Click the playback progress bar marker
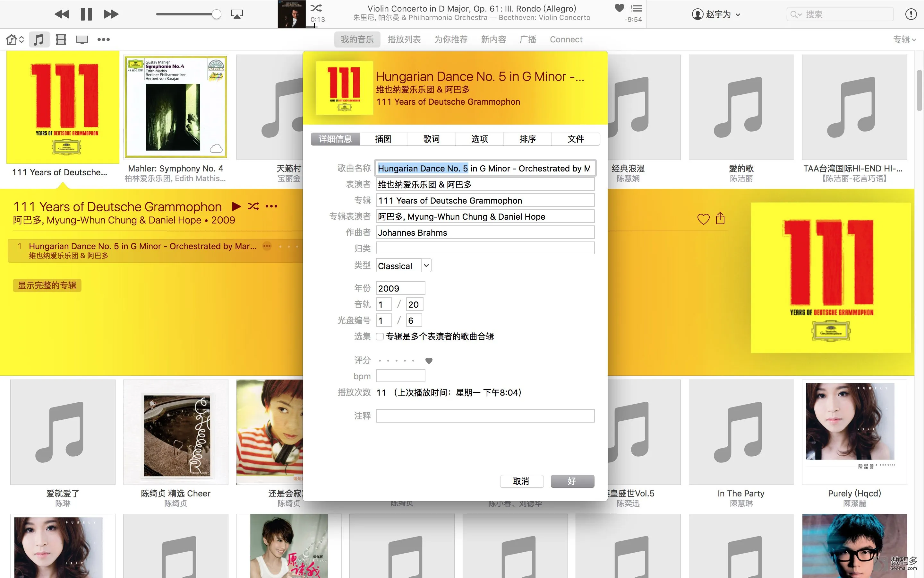The image size is (924, 578). [315, 26]
